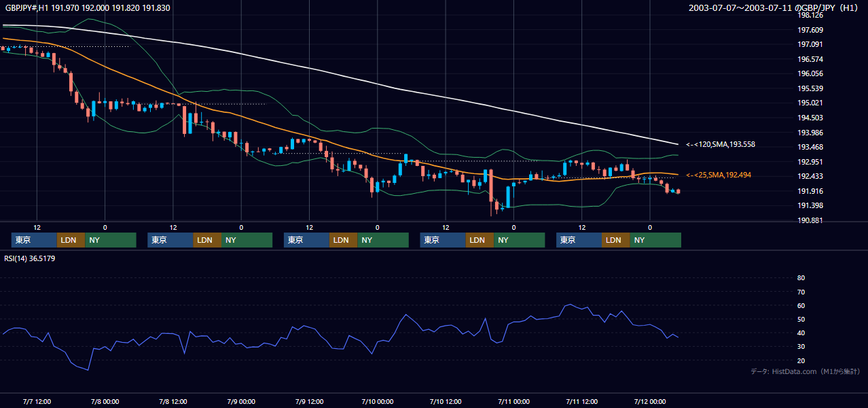Open the HistData.com data source credit
This screenshot has width=868, height=408.
click(805, 371)
